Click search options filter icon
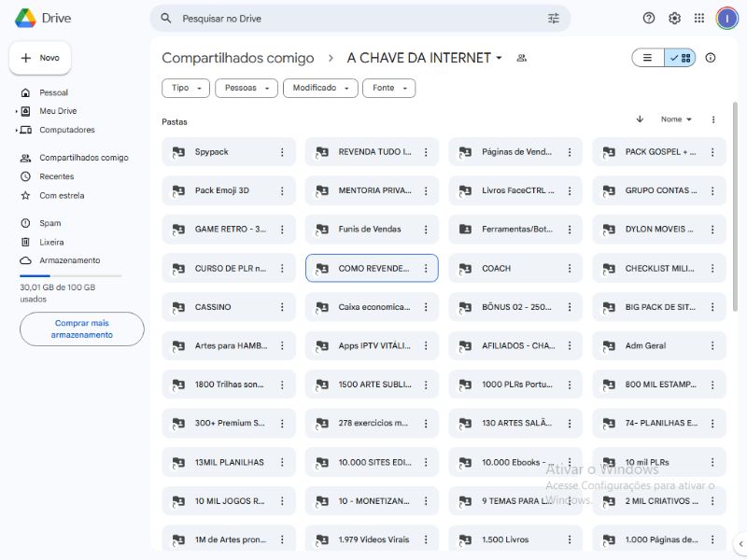This screenshot has width=747, height=560. [x=554, y=18]
